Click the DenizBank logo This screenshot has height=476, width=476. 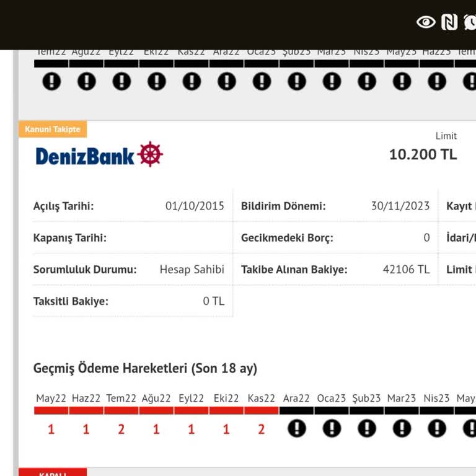click(x=99, y=154)
